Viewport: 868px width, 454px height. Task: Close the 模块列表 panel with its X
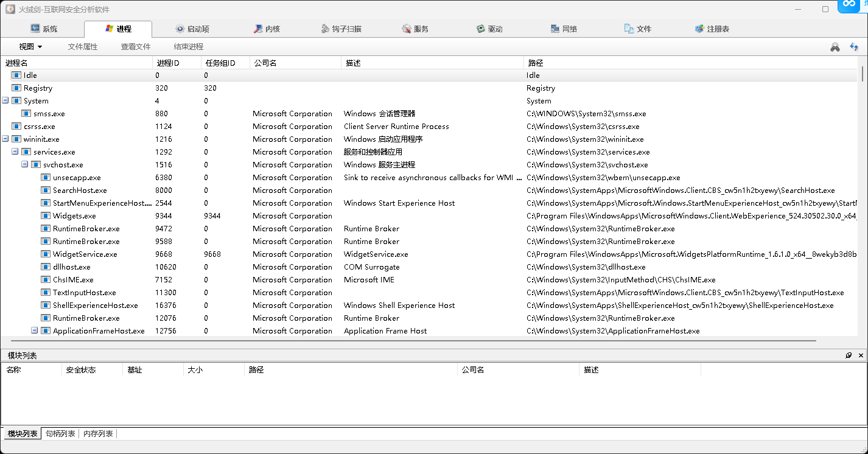tap(861, 355)
